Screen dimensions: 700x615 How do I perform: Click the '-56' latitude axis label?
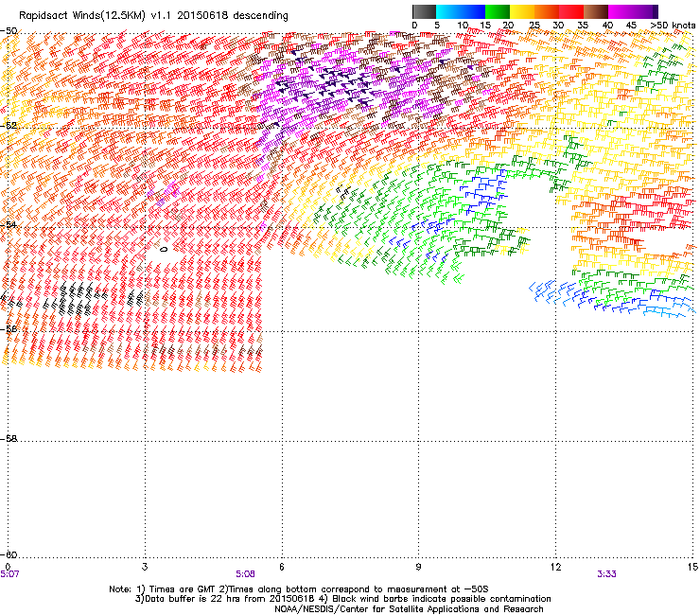(9, 328)
